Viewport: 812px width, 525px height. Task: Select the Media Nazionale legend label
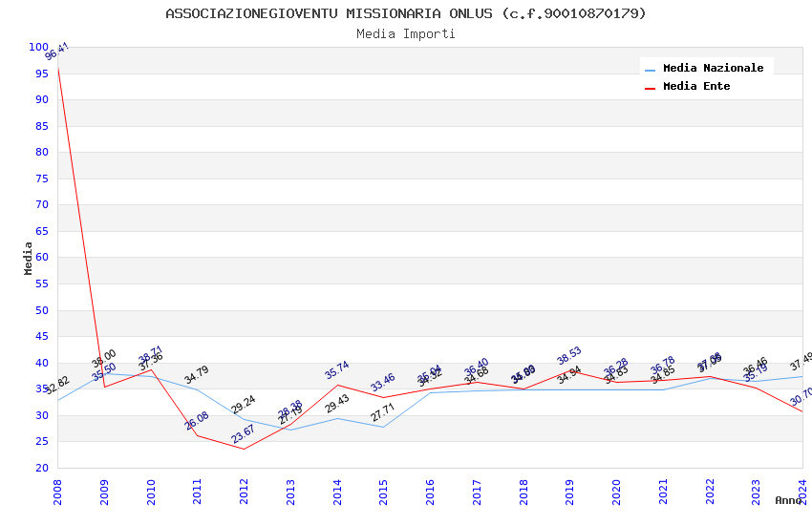tap(713, 68)
